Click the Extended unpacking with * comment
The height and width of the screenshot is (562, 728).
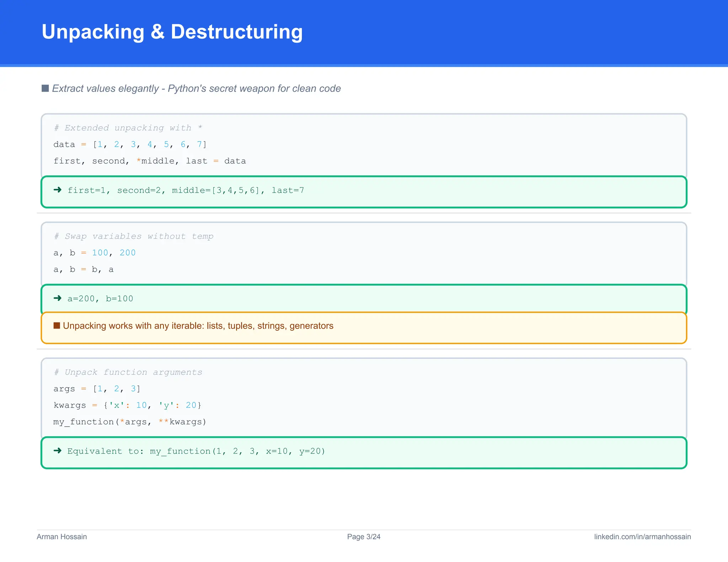coord(128,128)
